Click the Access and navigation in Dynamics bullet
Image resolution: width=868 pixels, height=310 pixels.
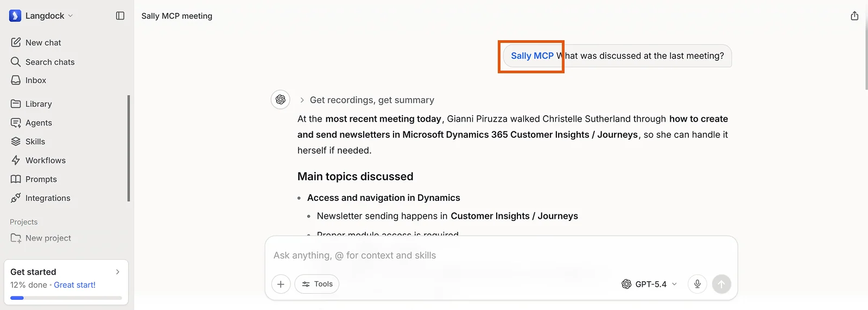coord(384,198)
